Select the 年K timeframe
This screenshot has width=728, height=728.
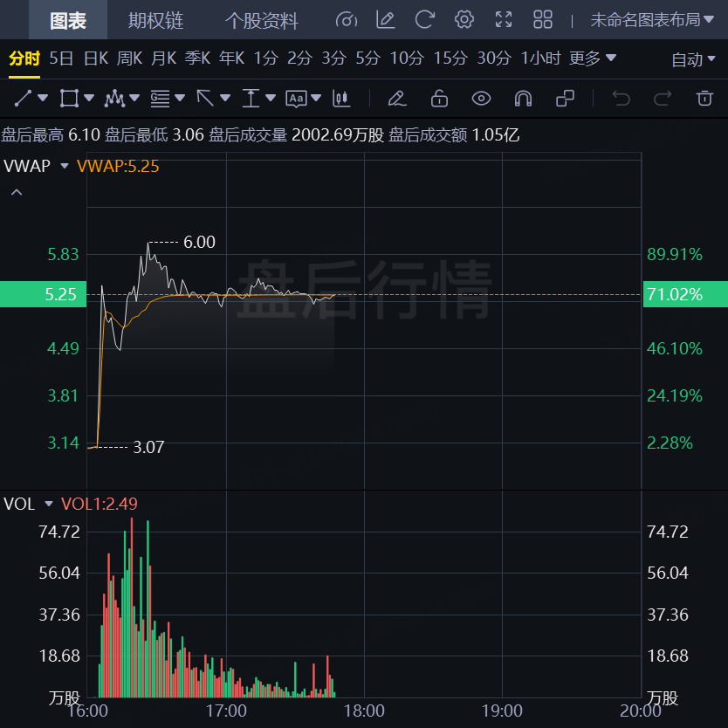coord(231,58)
